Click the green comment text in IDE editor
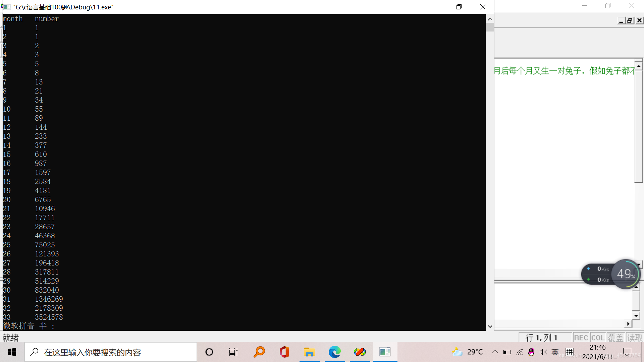 tap(565, 71)
